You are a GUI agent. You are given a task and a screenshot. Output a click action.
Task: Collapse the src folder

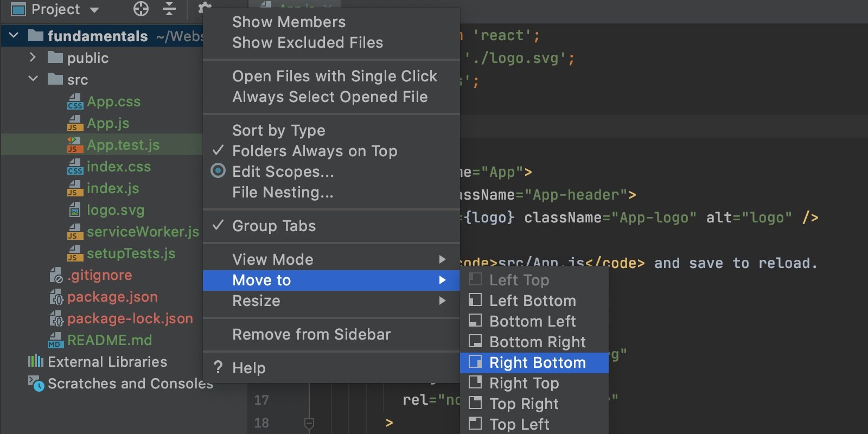(x=32, y=79)
